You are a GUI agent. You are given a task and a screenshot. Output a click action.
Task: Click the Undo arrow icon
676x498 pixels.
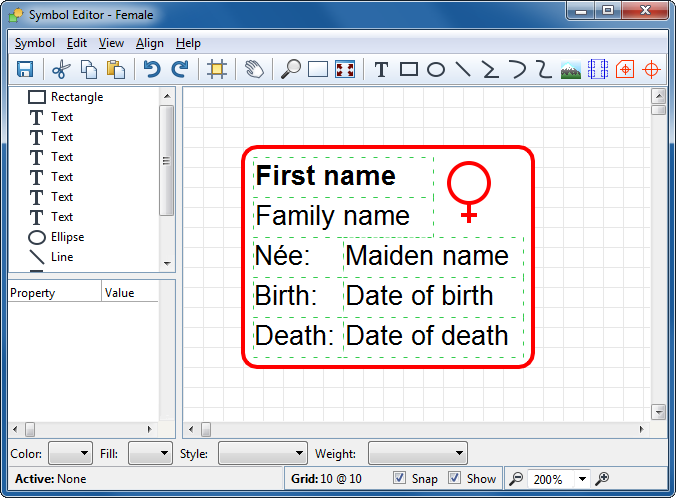pos(152,69)
